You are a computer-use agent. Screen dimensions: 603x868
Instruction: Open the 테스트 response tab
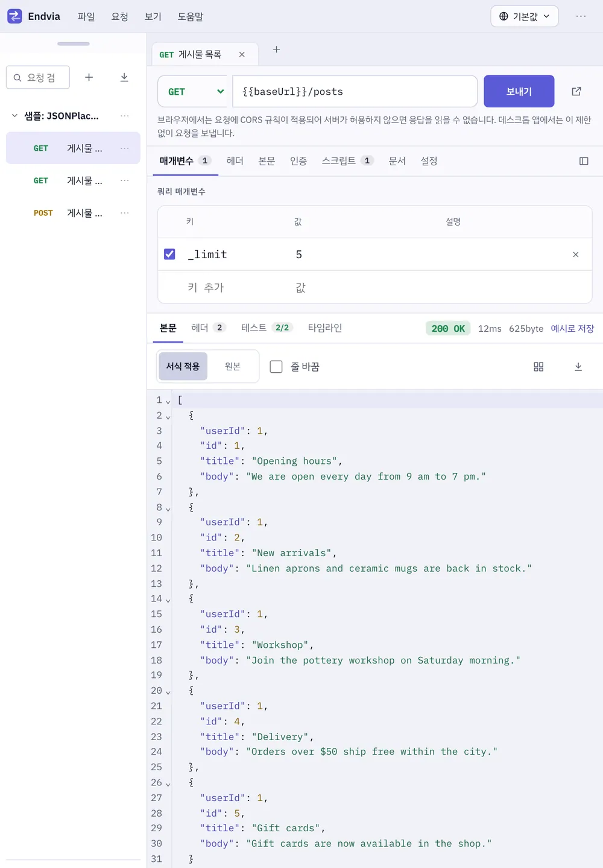point(267,328)
